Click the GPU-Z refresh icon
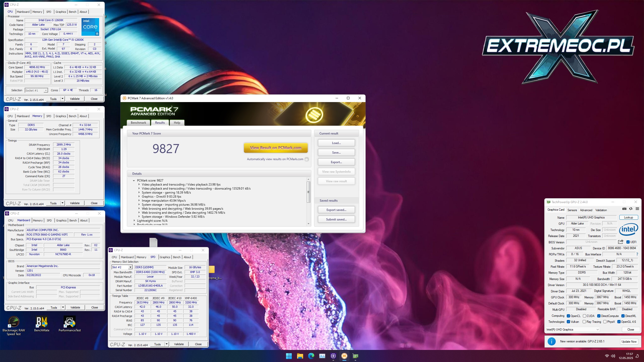The width and height of the screenshot is (644, 362). (631, 209)
